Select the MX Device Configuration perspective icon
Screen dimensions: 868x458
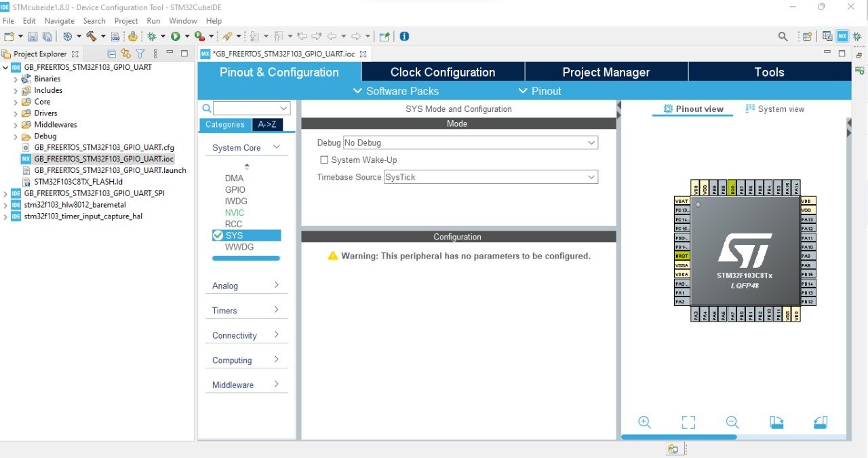coord(842,37)
